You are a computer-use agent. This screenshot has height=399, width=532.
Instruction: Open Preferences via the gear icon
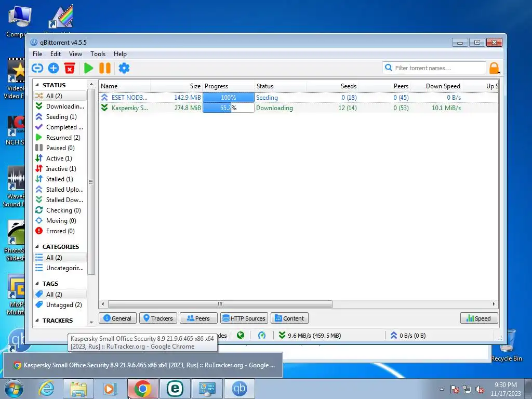[x=124, y=68]
